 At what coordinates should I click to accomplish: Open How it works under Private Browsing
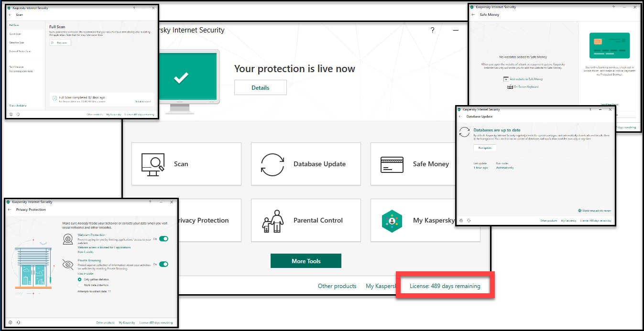85,274
